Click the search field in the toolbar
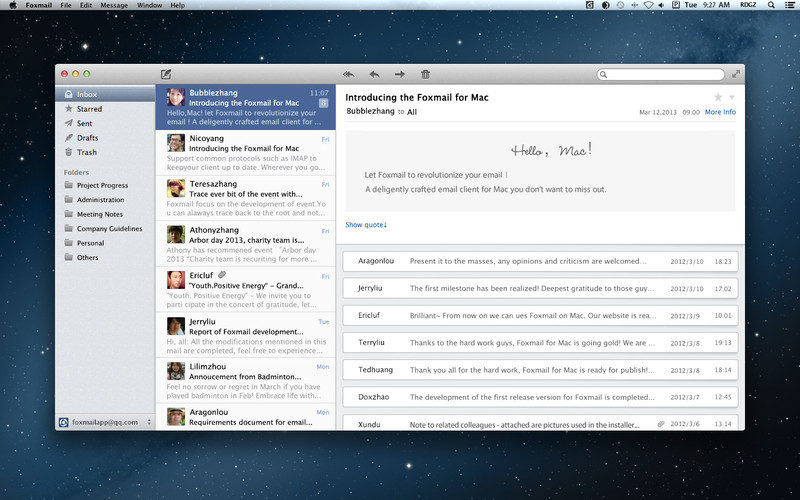 pos(661,74)
